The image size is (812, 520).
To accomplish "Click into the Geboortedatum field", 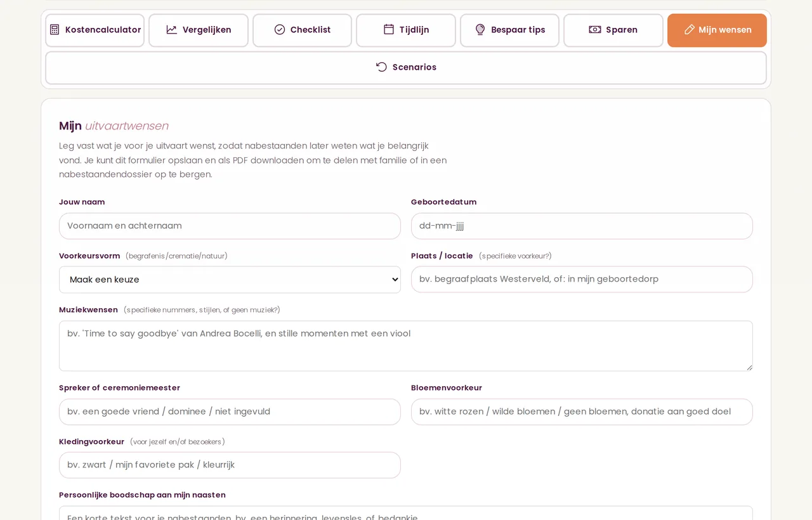I will pyautogui.click(x=582, y=226).
